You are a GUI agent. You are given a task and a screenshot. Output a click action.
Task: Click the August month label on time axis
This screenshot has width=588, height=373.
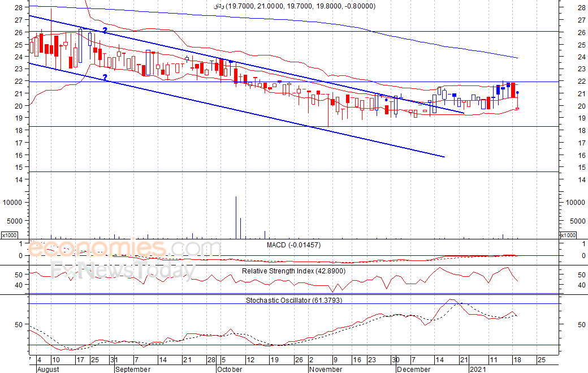[49, 369]
